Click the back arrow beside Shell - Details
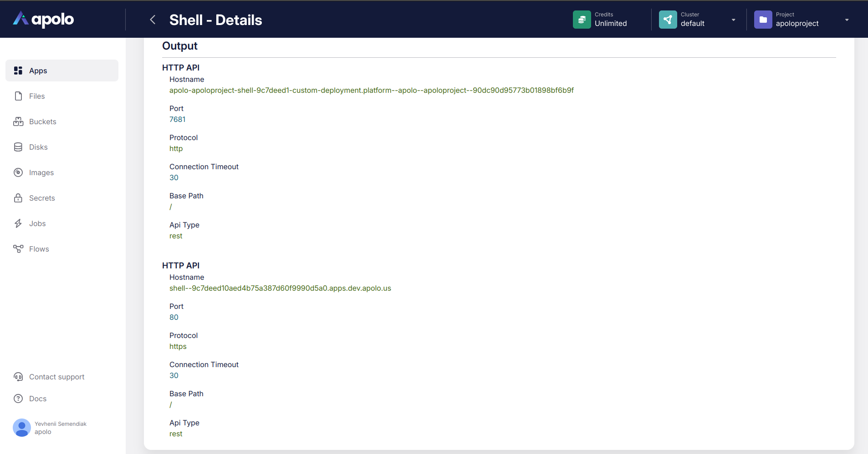 (153, 20)
